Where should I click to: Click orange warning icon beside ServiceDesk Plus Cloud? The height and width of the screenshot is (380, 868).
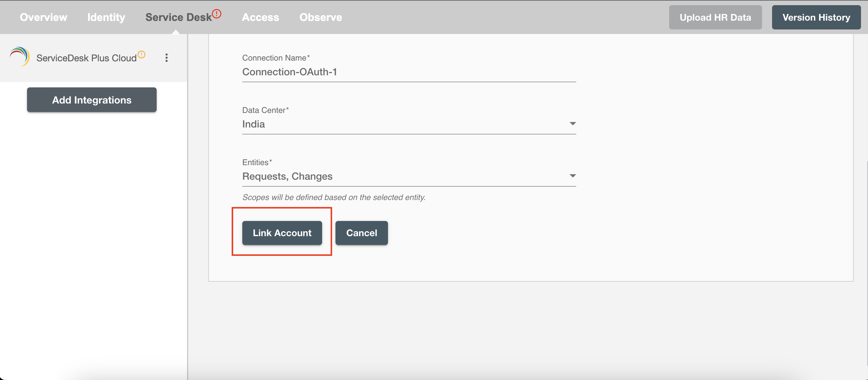click(141, 54)
